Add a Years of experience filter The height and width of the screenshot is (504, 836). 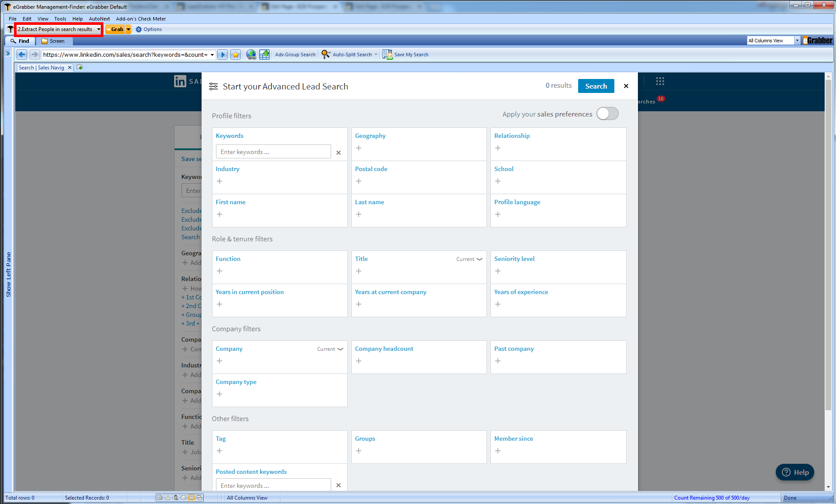click(x=498, y=304)
